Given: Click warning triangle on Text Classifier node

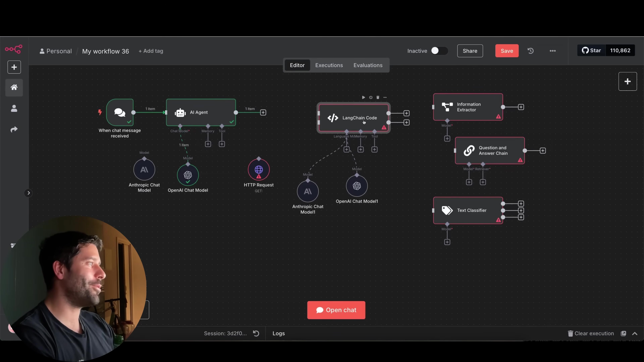Looking at the screenshot, I should pyautogui.click(x=498, y=220).
